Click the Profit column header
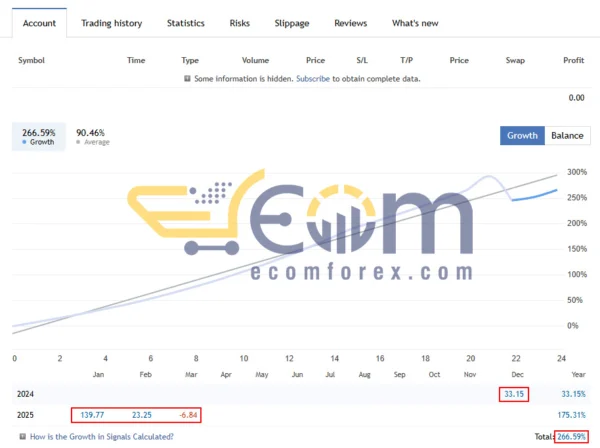The height and width of the screenshot is (448, 600). click(x=573, y=60)
